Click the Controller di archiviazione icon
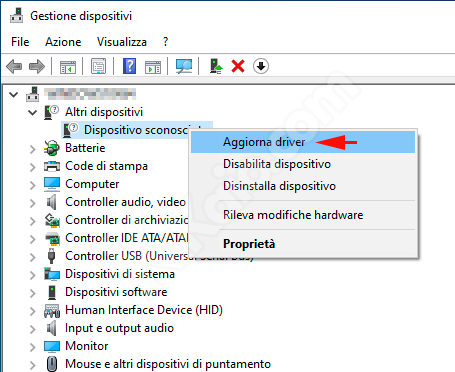This screenshot has height=372, width=455. point(52,220)
